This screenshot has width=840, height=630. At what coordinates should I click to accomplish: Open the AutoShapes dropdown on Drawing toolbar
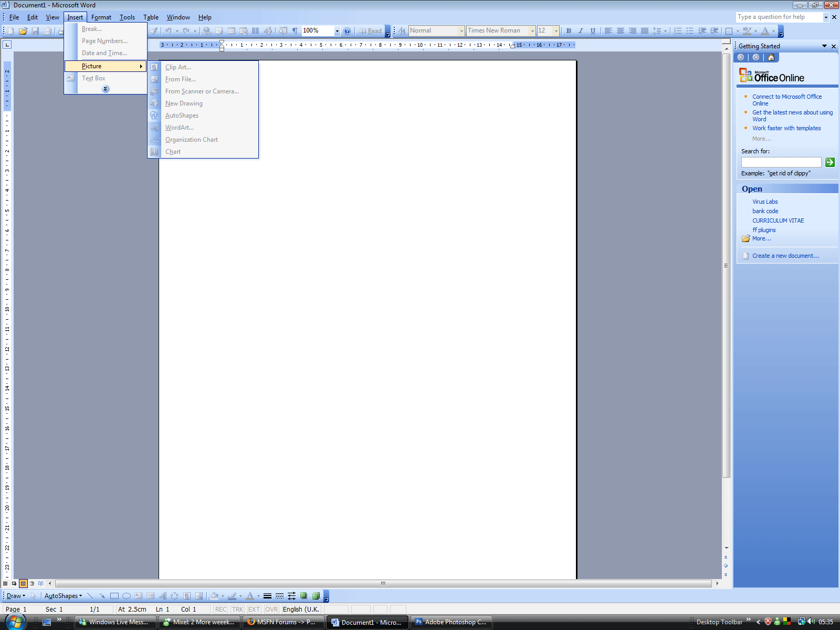click(x=63, y=596)
